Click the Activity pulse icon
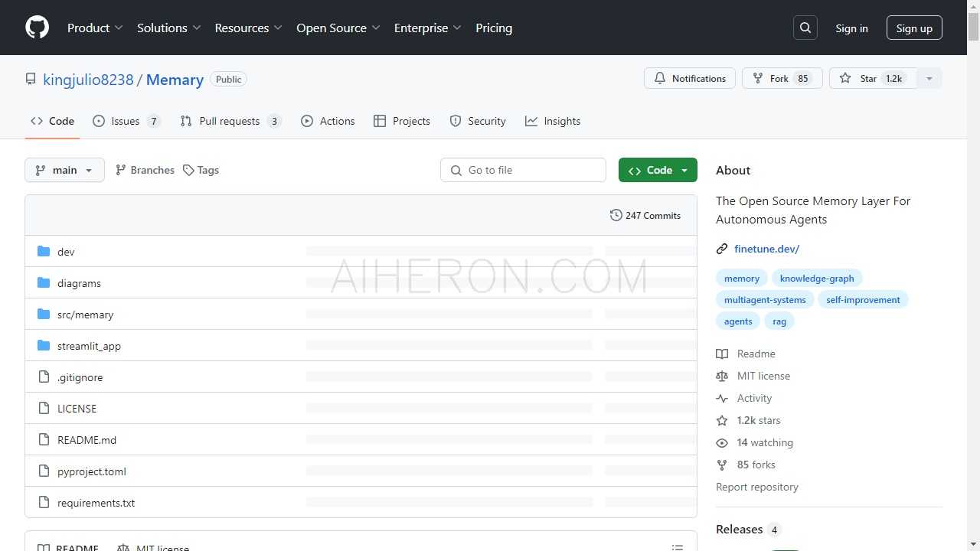 coord(722,398)
